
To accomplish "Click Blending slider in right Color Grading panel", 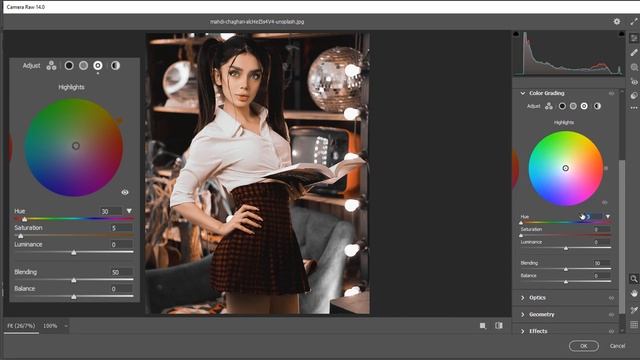I will click(x=566, y=269).
